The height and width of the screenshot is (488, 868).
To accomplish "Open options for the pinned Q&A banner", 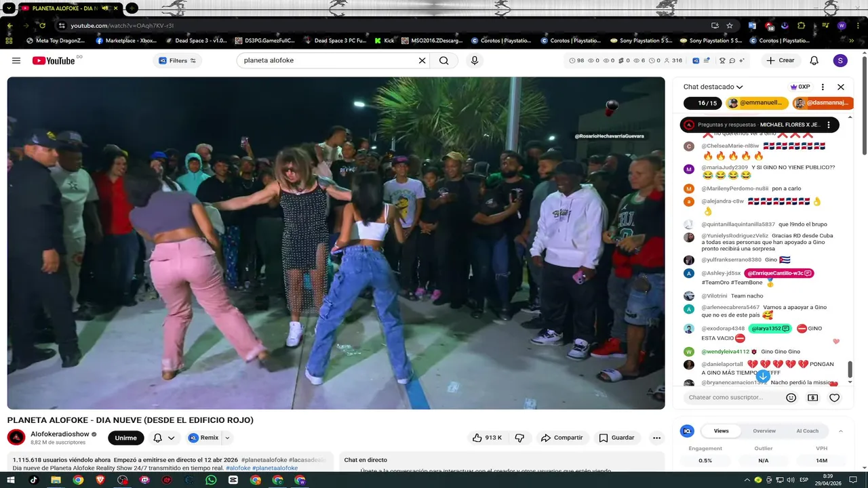I will point(829,125).
